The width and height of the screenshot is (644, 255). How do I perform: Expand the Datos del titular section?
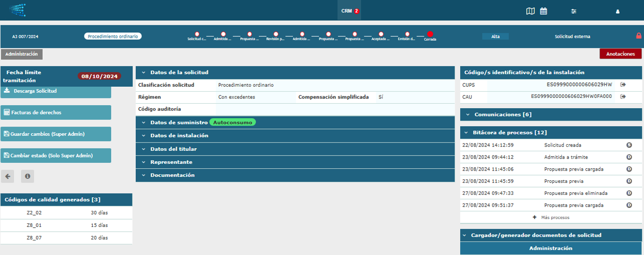[173, 149]
